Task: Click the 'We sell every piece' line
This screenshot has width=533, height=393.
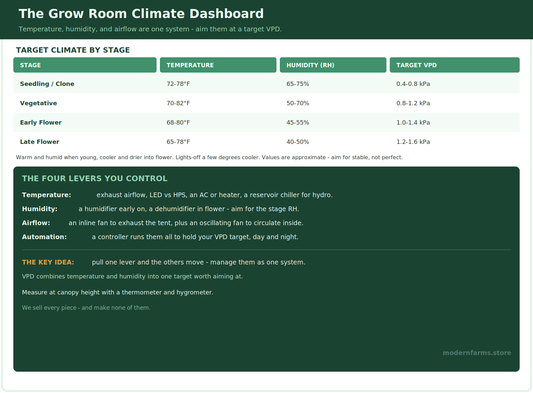Action: [x=86, y=308]
